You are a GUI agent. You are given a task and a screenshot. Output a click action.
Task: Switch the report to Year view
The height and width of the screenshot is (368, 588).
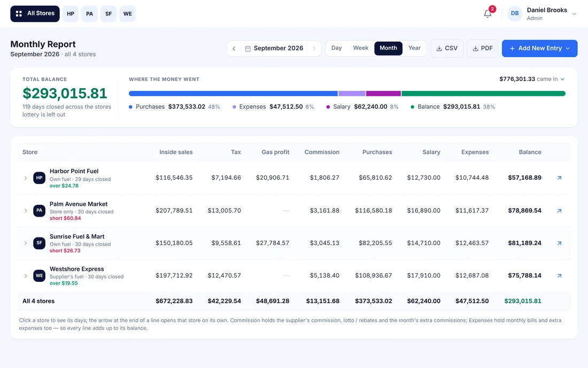tap(414, 48)
